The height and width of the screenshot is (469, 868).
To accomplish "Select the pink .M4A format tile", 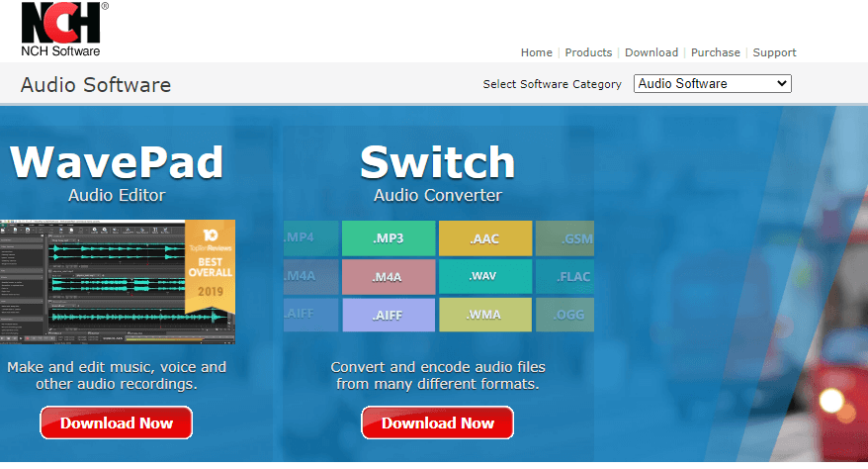I will 389,276.
